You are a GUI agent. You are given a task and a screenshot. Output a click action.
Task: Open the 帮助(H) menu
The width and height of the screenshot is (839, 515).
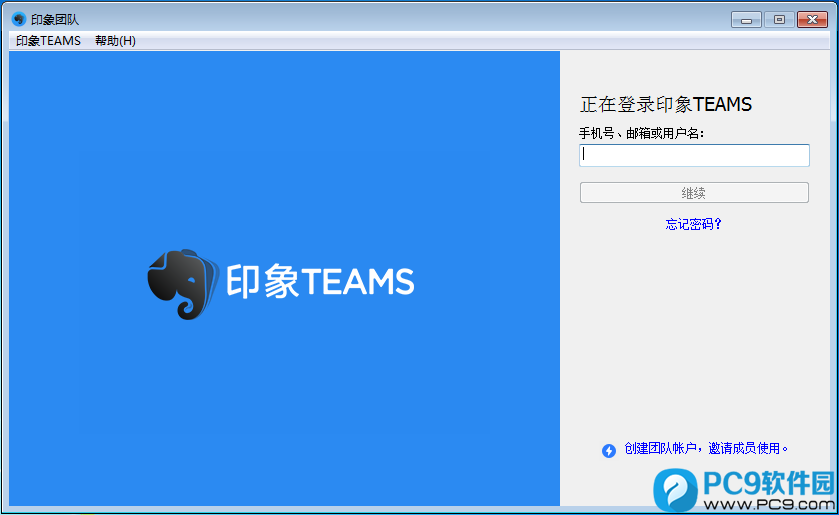pos(115,41)
